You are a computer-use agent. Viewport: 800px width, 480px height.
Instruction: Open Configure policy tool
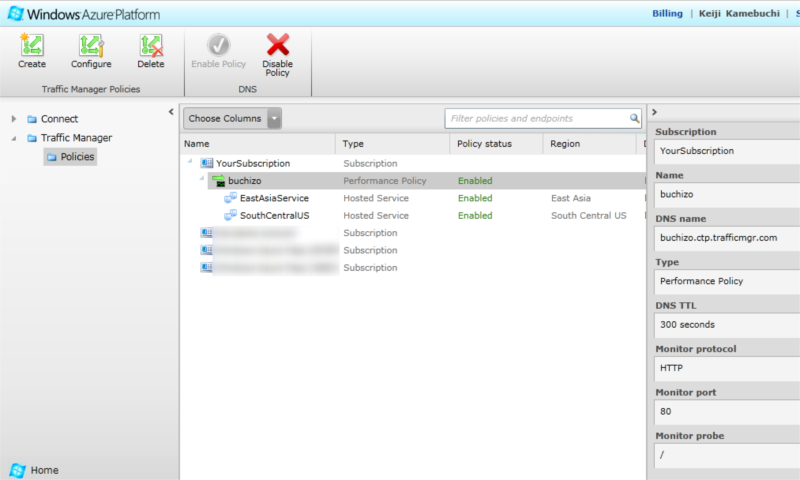[x=91, y=45]
